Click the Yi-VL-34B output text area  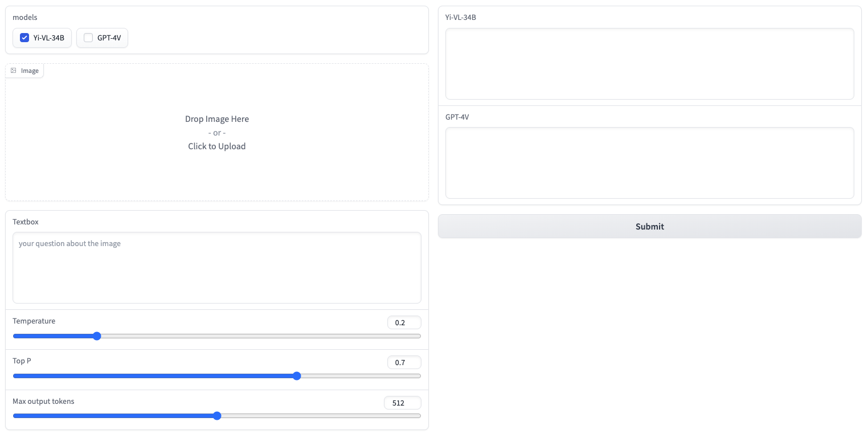click(x=650, y=64)
